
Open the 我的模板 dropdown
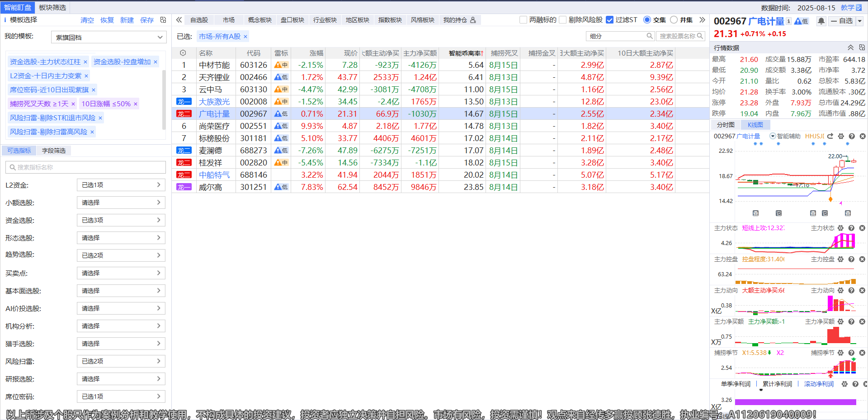109,38
